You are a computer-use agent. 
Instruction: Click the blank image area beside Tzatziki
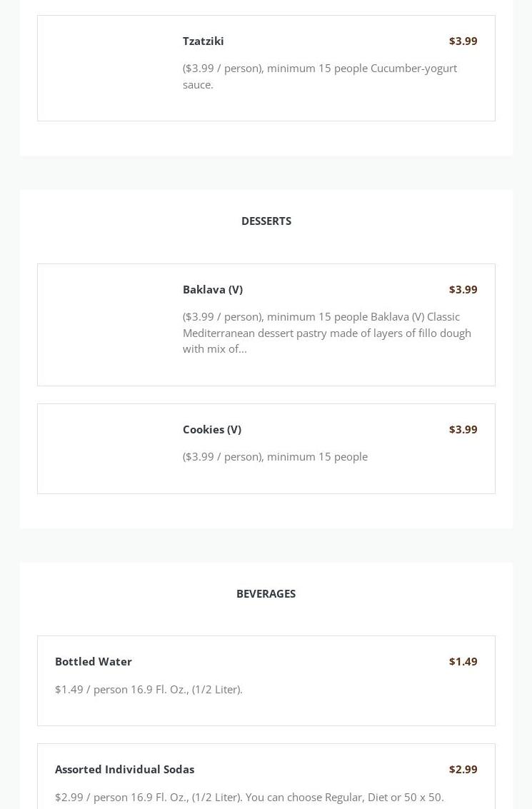(110, 69)
